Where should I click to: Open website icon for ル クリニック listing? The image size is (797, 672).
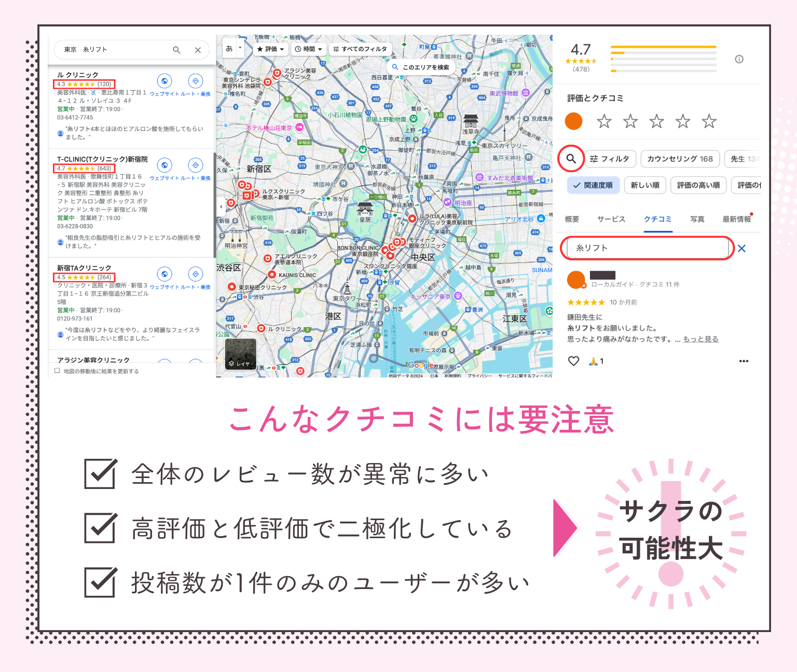click(164, 81)
